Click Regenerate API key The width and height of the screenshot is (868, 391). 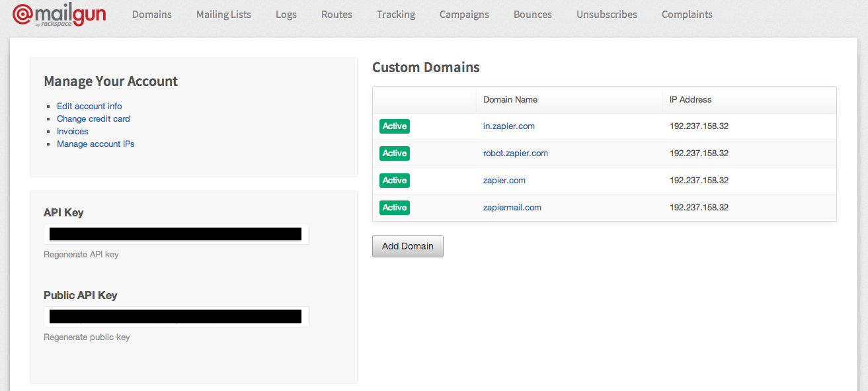pos(81,254)
